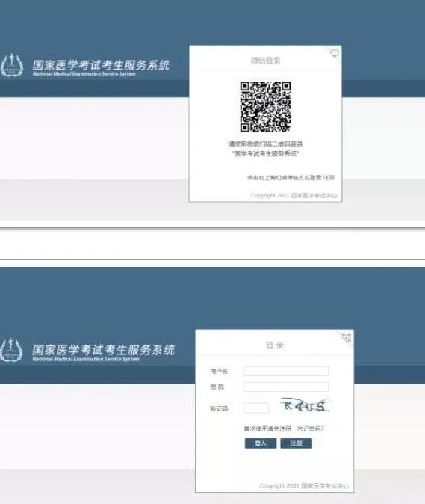Click the 首次使用请先注册 hint text
Image resolution: width=425 pixels, height=504 pixels.
267,428
